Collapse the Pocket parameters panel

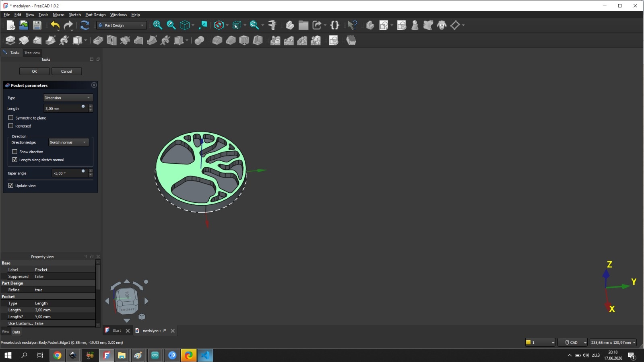click(x=94, y=85)
